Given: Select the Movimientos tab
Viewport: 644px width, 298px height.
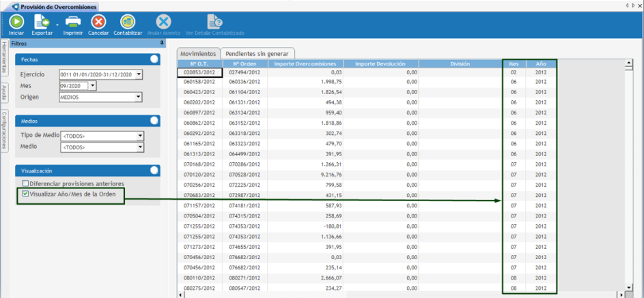Looking at the screenshot, I should tap(197, 53).
